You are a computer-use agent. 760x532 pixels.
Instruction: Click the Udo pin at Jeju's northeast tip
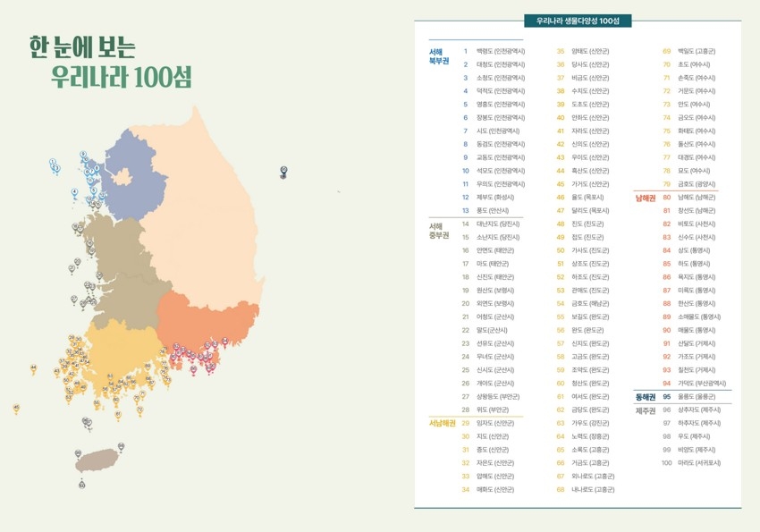(121, 445)
